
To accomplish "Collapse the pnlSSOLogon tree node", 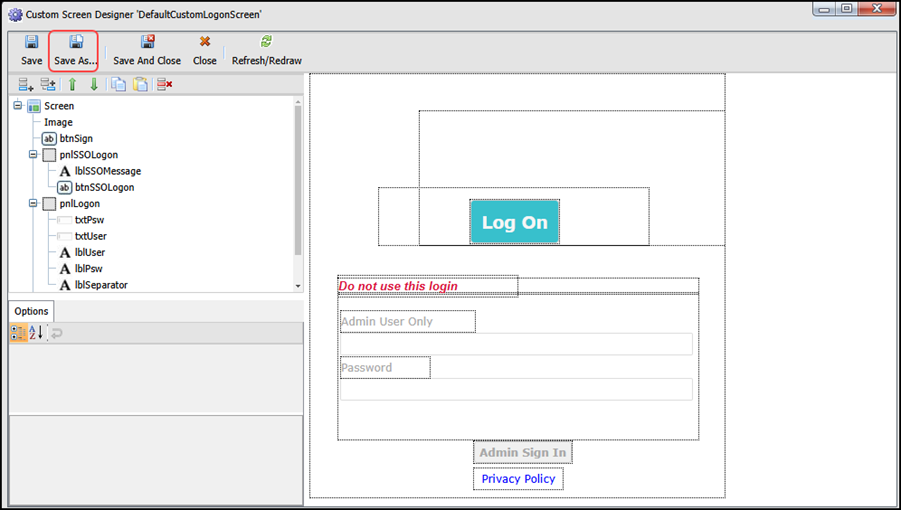I will pos(33,155).
